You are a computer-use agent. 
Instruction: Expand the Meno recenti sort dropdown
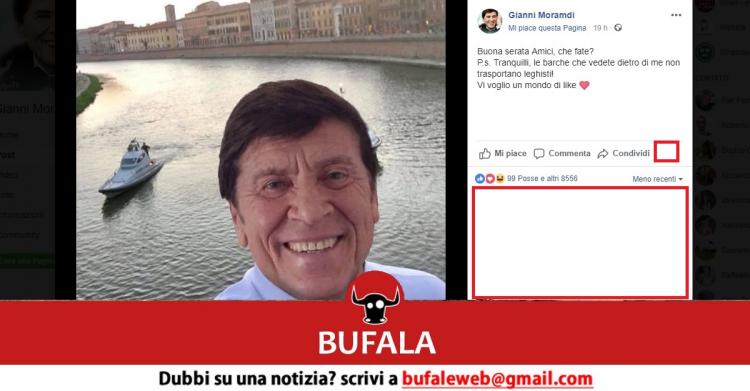click(658, 179)
